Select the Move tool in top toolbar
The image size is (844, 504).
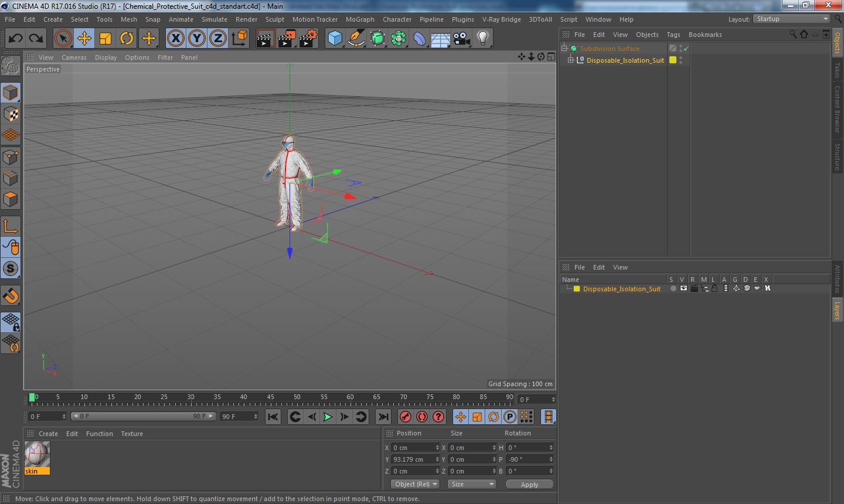pos(84,39)
